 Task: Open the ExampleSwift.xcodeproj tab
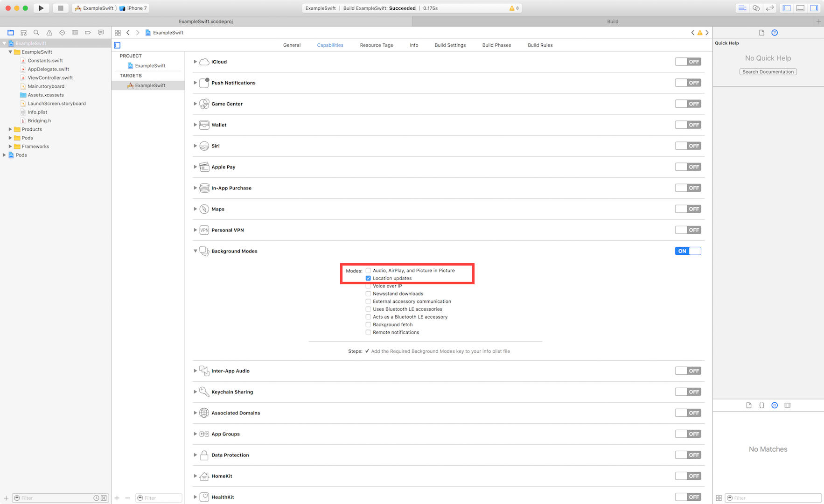[206, 21]
